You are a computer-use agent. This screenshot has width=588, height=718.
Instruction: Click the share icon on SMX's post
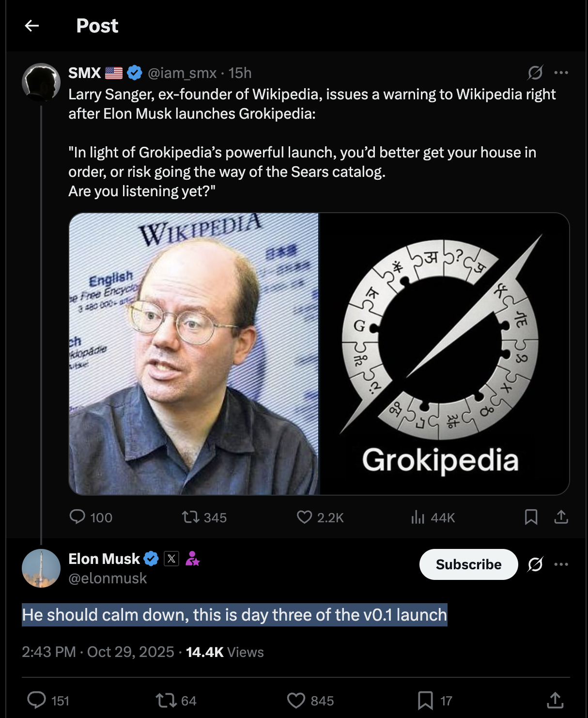561,517
